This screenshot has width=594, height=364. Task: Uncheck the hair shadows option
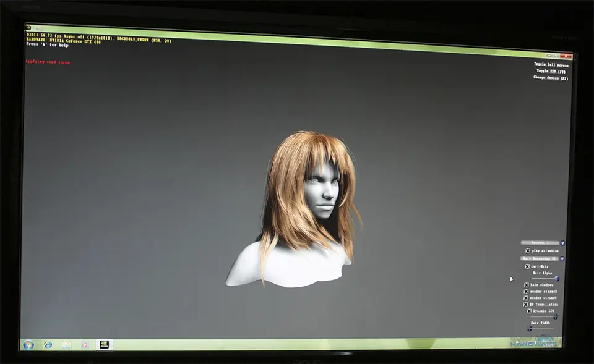[527, 285]
